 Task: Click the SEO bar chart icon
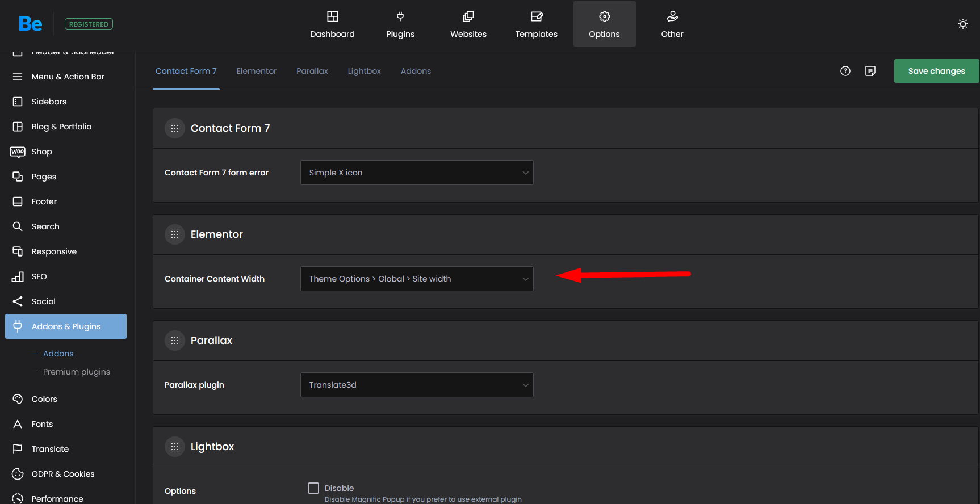pyautogui.click(x=18, y=276)
